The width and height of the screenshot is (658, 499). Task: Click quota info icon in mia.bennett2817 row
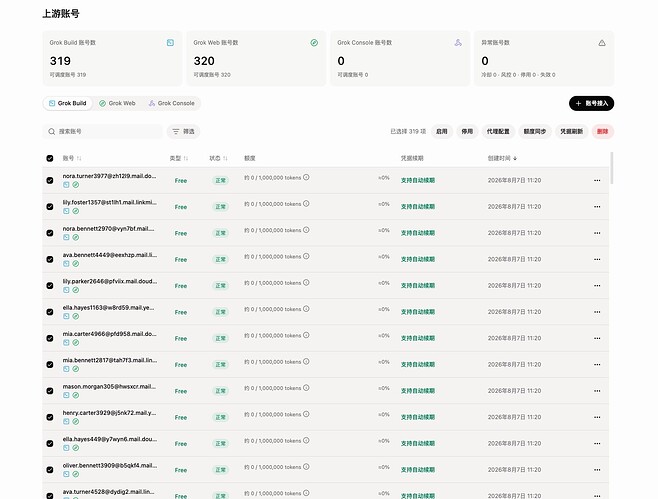tap(306, 362)
